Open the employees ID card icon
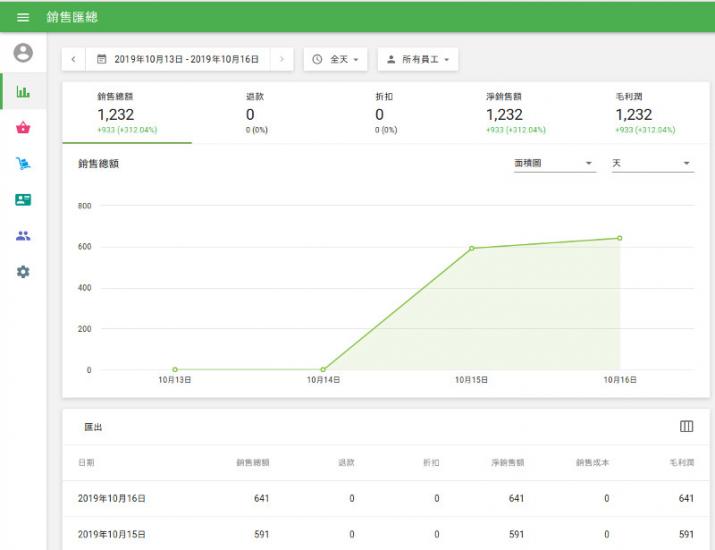 click(23, 199)
